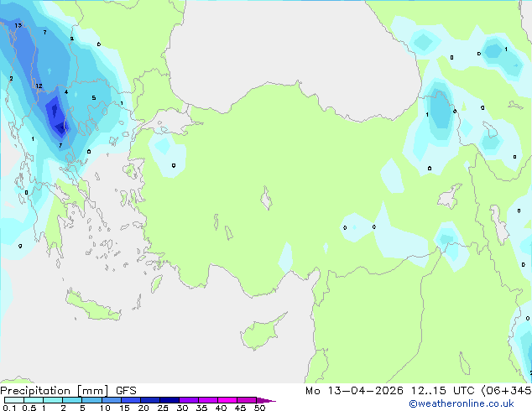Click the map value '13' at top left
Screen dimensions: 532x411
[18, 25]
